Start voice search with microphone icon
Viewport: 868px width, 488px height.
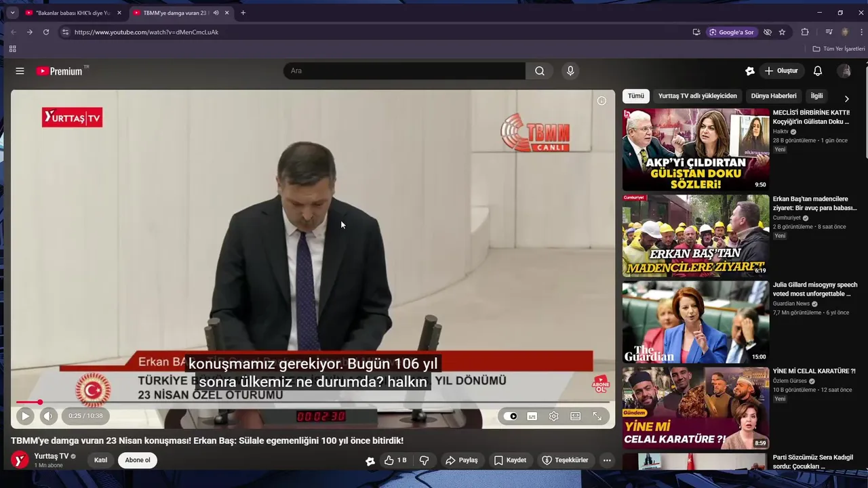(x=570, y=71)
